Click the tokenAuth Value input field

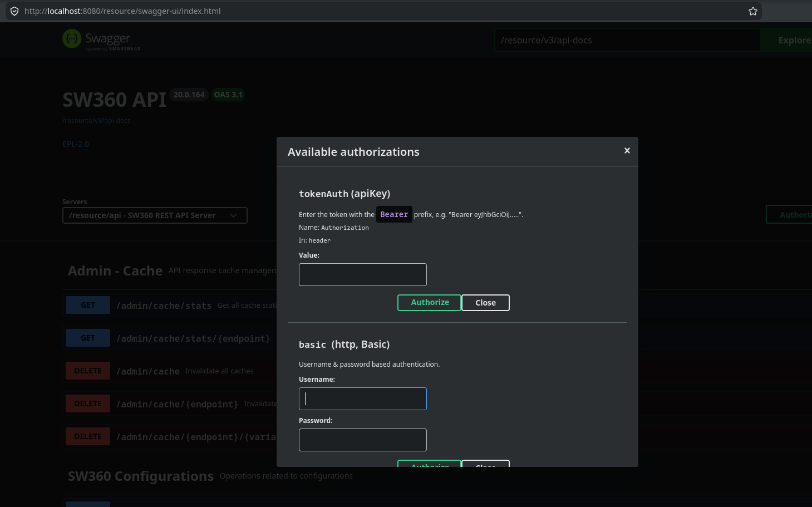pos(363,275)
